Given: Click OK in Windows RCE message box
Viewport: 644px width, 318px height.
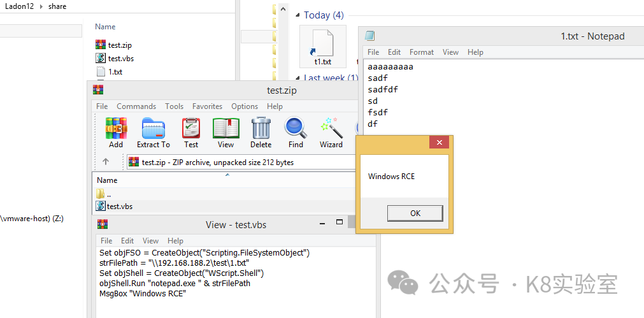Looking at the screenshot, I should click(415, 213).
